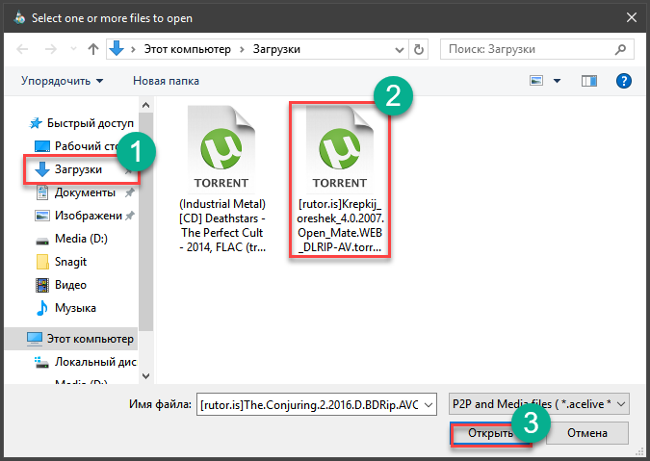This screenshot has height=461, width=650.
Task: Click the change view icon
Action: (536, 80)
